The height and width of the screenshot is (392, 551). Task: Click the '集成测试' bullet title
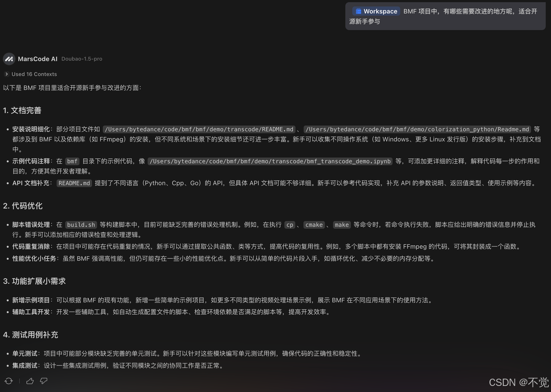click(x=25, y=366)
